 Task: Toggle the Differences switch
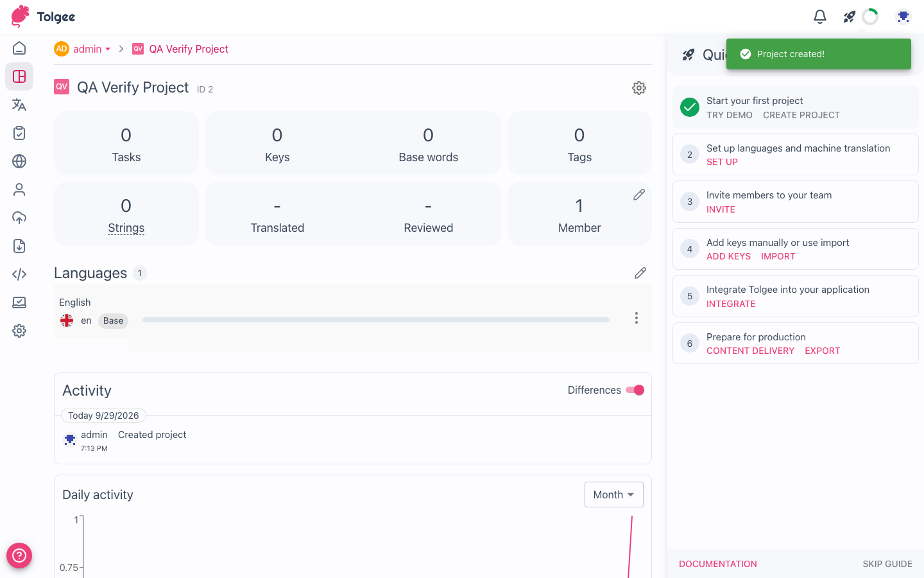[x=635, y=390]
